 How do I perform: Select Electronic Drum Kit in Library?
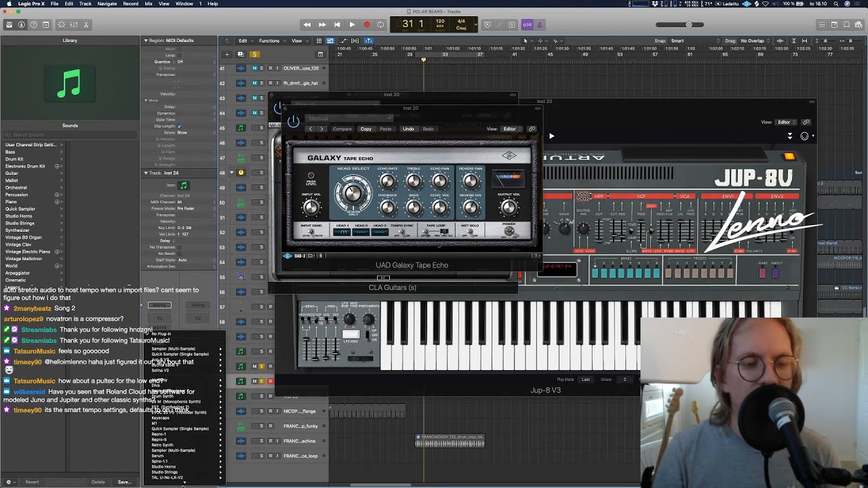25,166
